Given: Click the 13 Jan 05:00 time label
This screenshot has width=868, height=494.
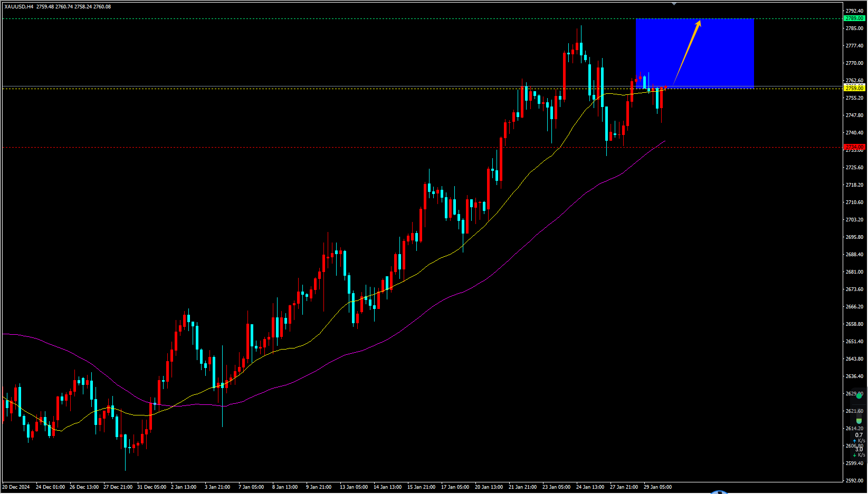Looking at the screenshot, I should tap(354, 487).
